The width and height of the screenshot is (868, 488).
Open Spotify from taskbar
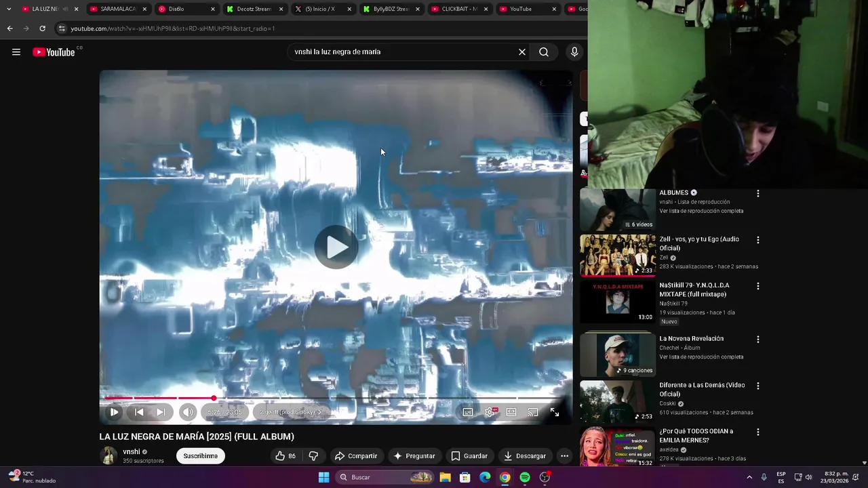coord(525,477)
